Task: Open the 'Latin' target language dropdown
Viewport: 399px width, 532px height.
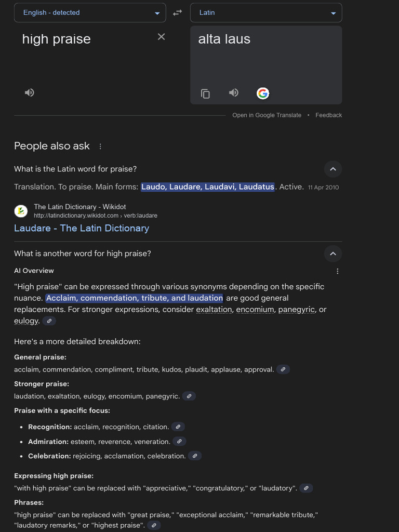Action: (266, 13)
